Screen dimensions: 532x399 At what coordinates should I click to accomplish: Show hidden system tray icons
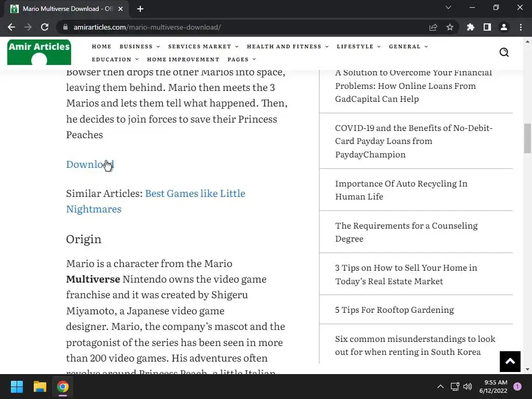pyautogui.click(x=441, y=387)
